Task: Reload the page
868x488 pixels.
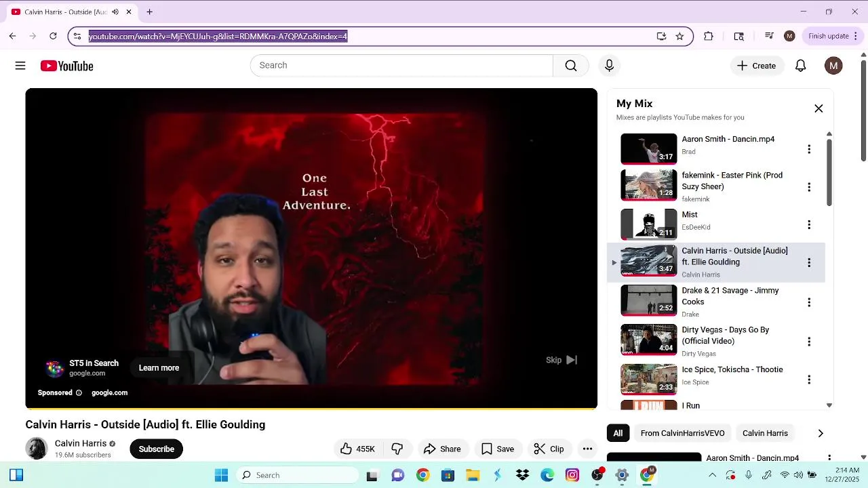Action: pyautogui.click(x=53, y=37)
